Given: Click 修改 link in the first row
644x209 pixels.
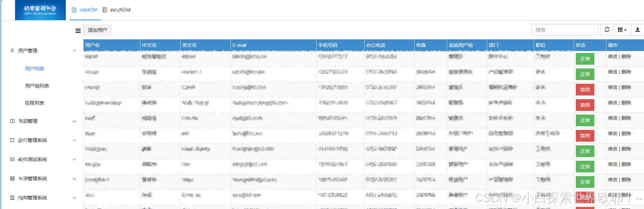Looking at the screenshot, I should [x=612, y=56].
